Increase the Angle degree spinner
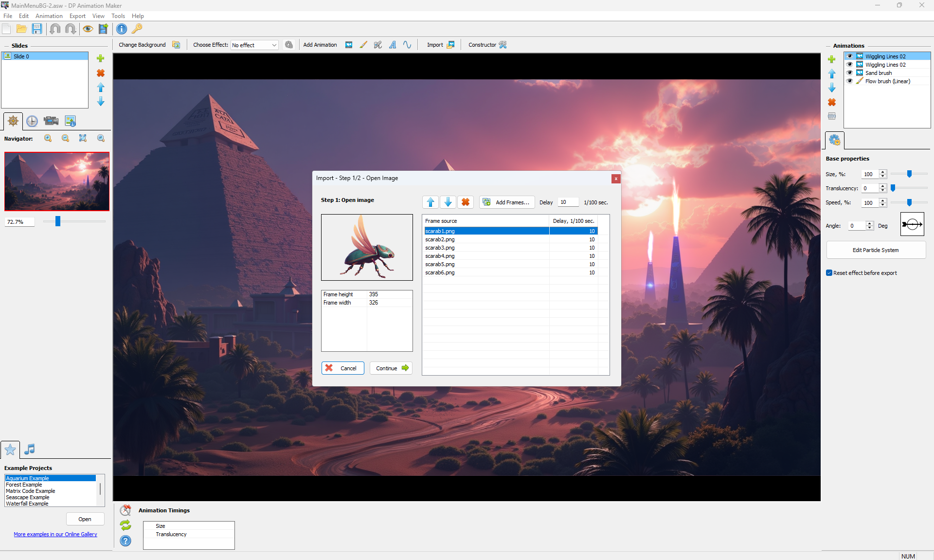The image size is (934, 560). pos(870,223)
